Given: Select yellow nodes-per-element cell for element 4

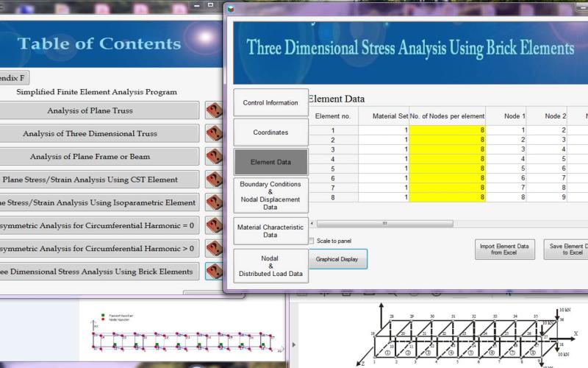Looking at the screenshot, I should [447, 159].
